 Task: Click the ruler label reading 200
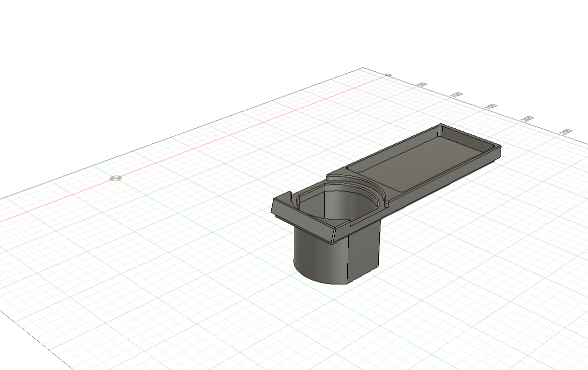[x=527, y=118]
